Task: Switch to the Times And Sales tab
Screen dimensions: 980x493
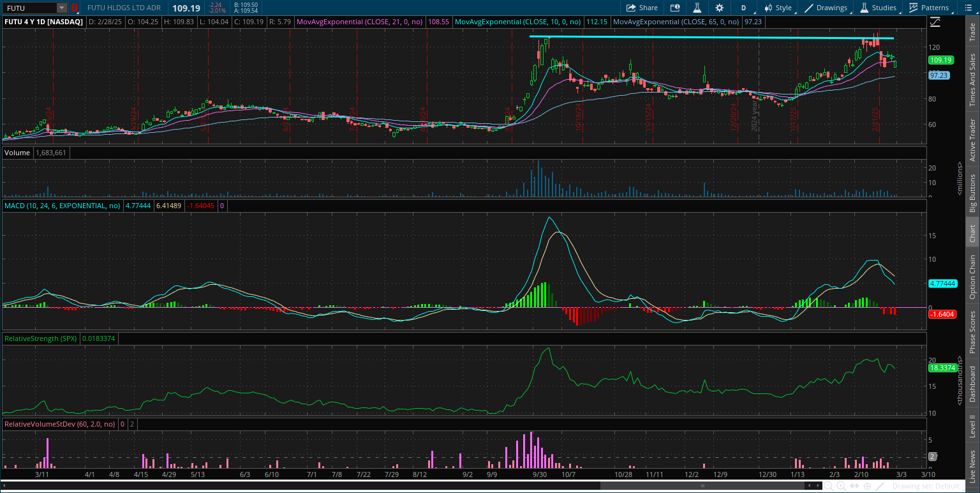Action: click(972, 80)
